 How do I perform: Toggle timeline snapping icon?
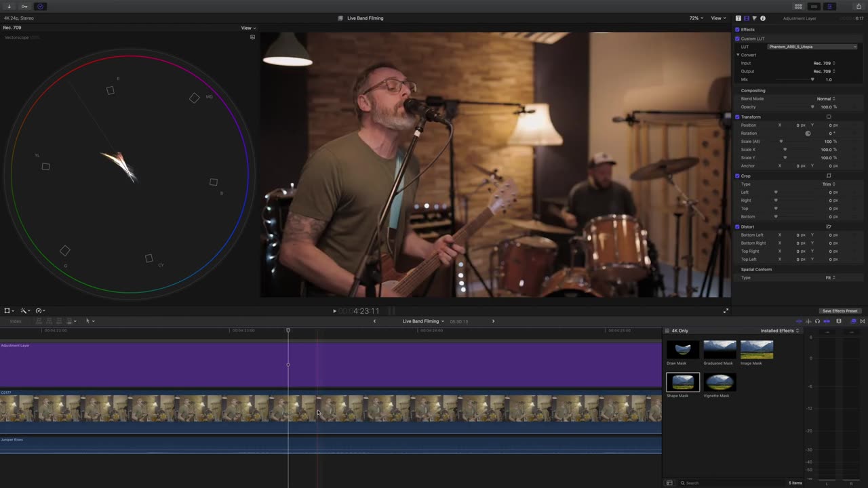coord(827,321)
